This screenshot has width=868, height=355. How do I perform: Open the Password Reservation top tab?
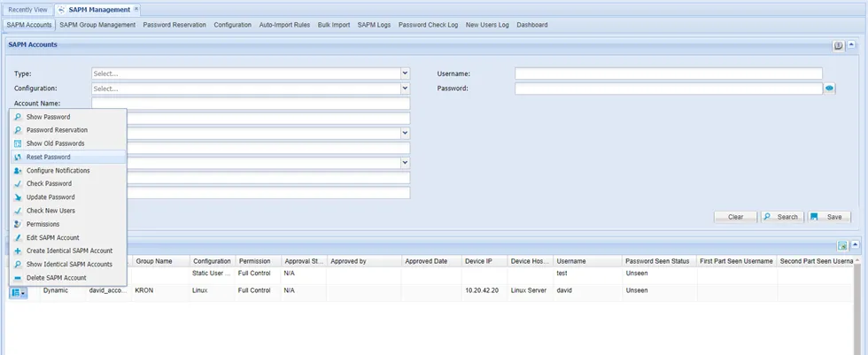tap(174, 25)
